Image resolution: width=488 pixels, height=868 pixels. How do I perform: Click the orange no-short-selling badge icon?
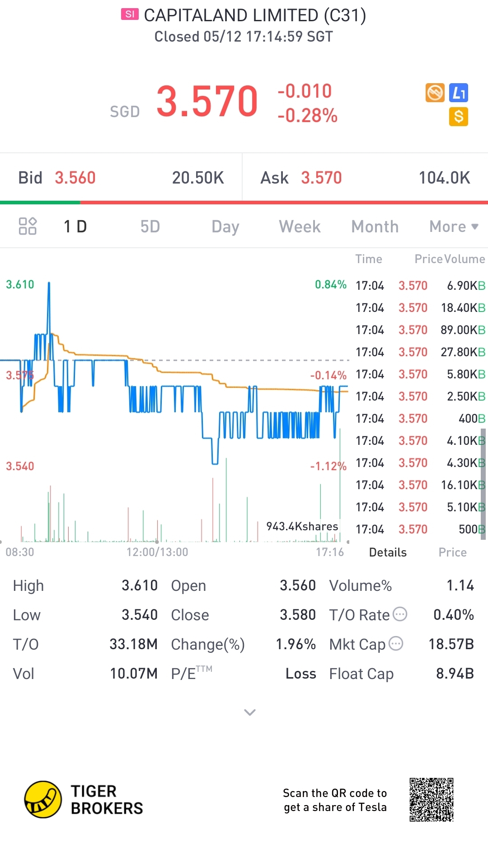(435, 93)
